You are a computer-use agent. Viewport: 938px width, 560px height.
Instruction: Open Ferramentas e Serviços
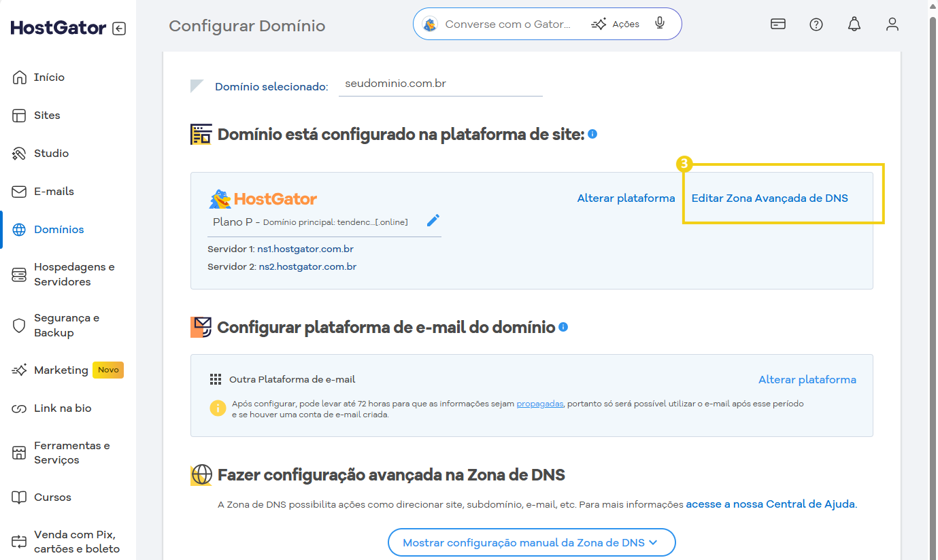coord(72,453)
